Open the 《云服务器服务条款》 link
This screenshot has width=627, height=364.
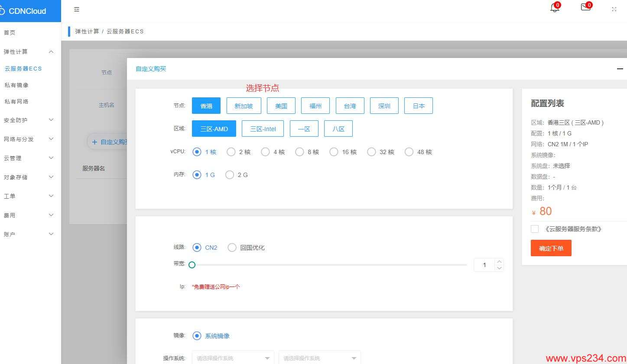pos(573,229)
